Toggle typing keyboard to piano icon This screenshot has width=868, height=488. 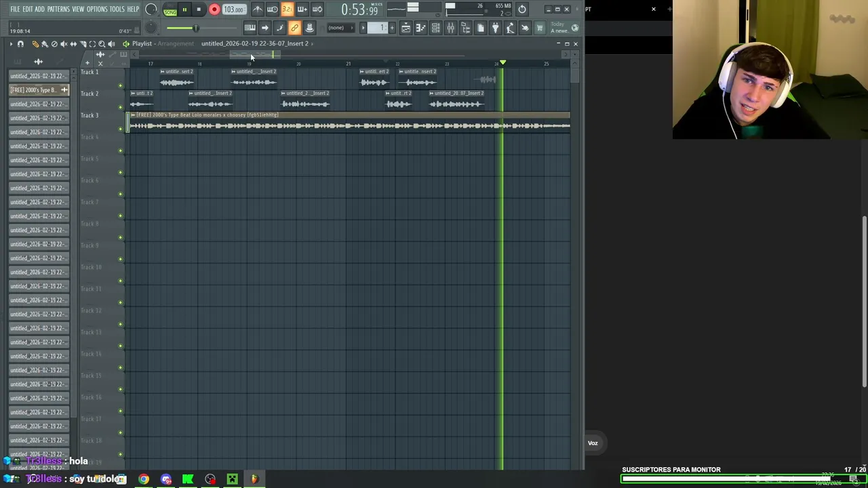250,28
